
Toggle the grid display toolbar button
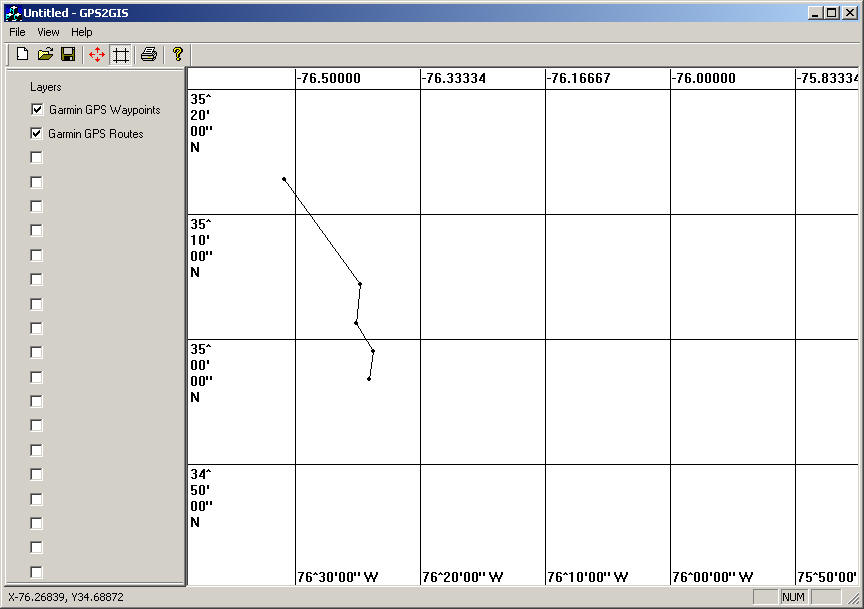click(x=121, y=55)
